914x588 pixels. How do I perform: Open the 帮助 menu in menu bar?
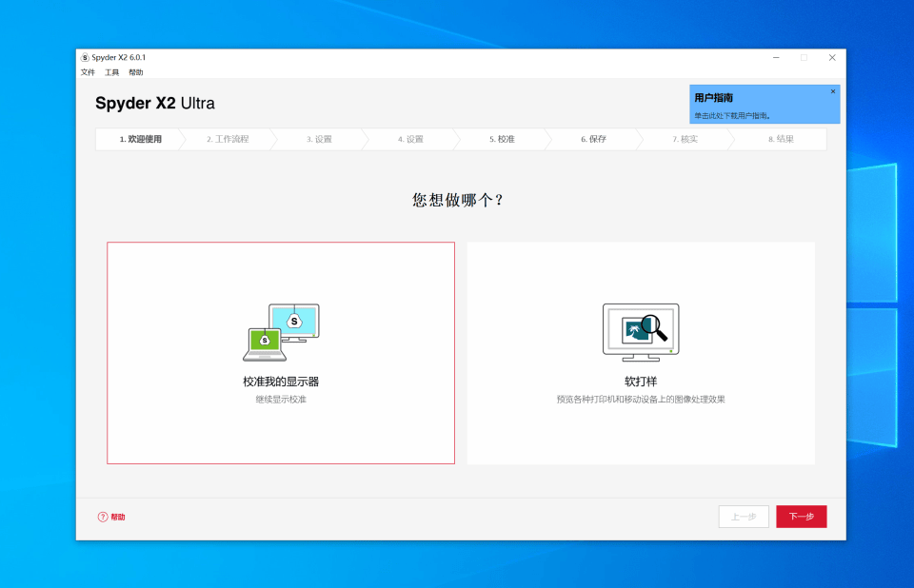[136, 72]
